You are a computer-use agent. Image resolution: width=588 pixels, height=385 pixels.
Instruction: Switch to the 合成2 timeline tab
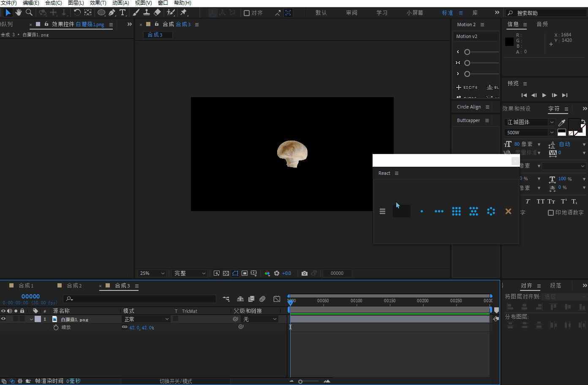click(74, 286)
